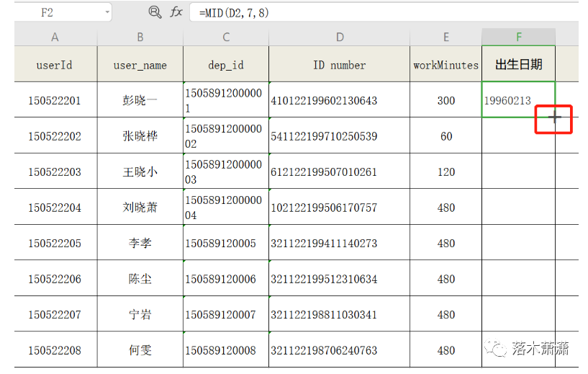Select 480 in 李孝's row
The image size is (588, 374).
tap(446, 243)
